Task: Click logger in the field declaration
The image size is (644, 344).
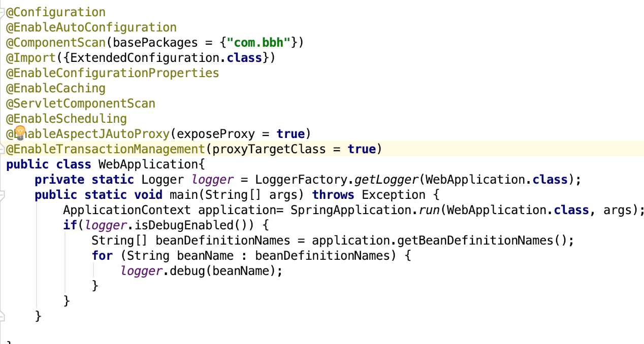Action: pos(212,180)
